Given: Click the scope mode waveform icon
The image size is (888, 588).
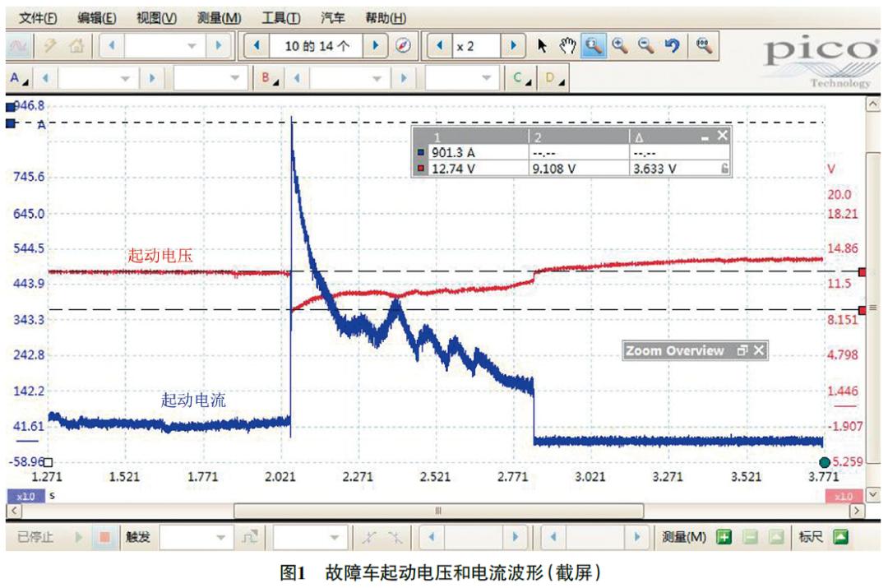Looking at the screenshot, I should (x=18, y=46).
